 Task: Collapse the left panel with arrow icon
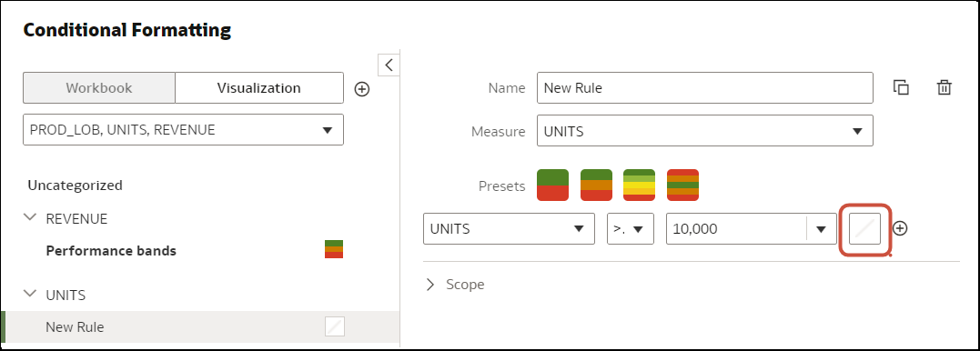click(x=389, y=65)
